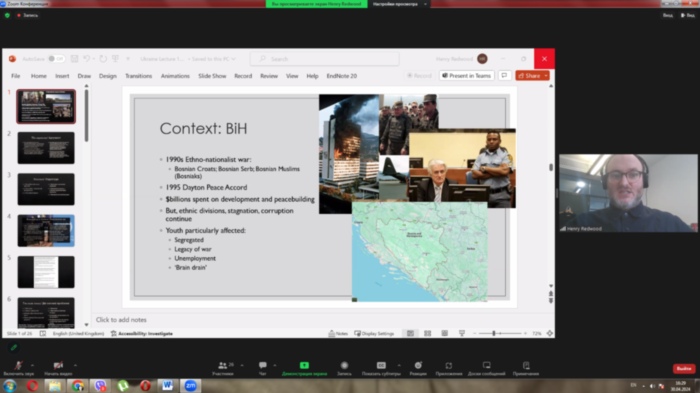Expand the file name saved-location dropdown
The height and width of the screenshot is (393, 700).
pos(233,59)
